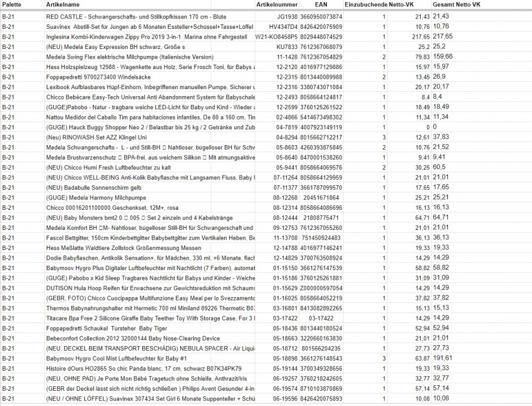Select EAN "5414673498302"
532x406 pixels.
tap(321, 117)
